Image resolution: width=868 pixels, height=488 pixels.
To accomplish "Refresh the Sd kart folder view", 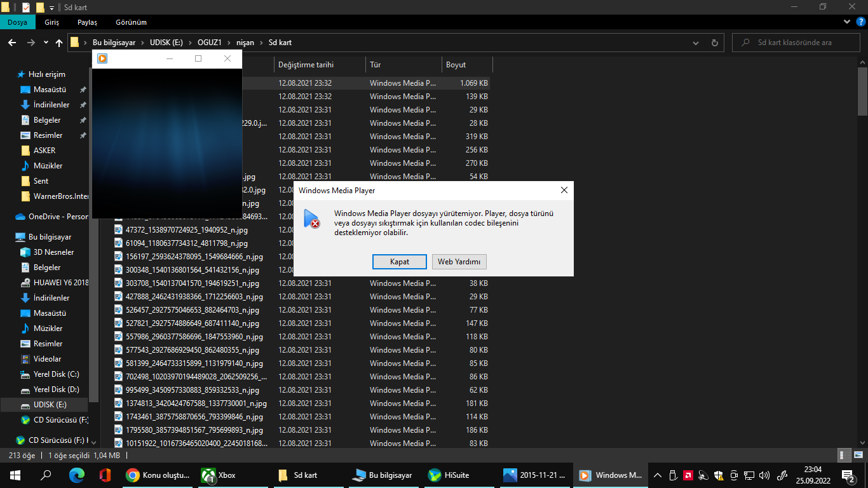I will point(714,43).
